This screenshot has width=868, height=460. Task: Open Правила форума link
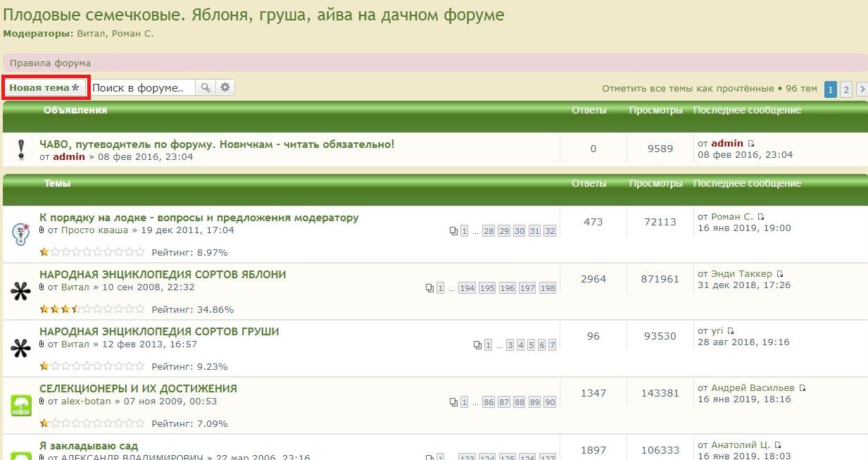[50, 63]
